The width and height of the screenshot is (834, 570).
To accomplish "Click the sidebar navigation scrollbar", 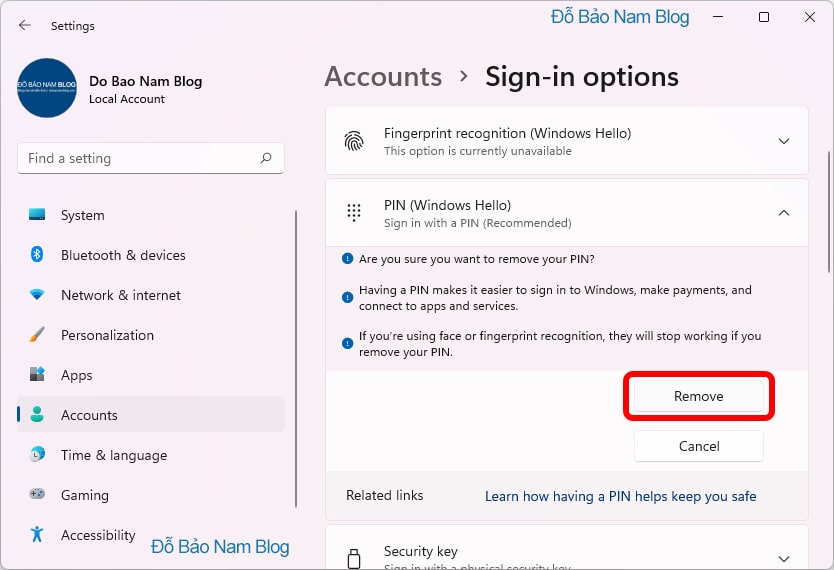I will click(x=296, y=359).
